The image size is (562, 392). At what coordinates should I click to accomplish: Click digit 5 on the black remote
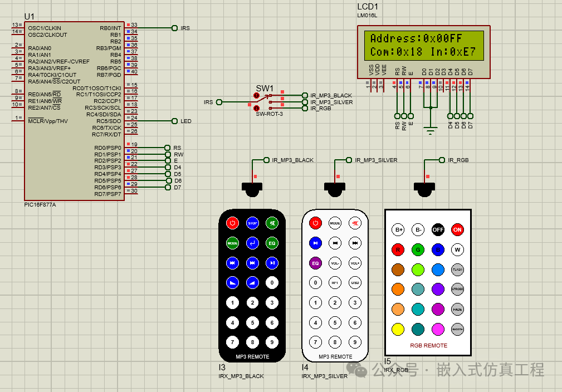point(252,322)
